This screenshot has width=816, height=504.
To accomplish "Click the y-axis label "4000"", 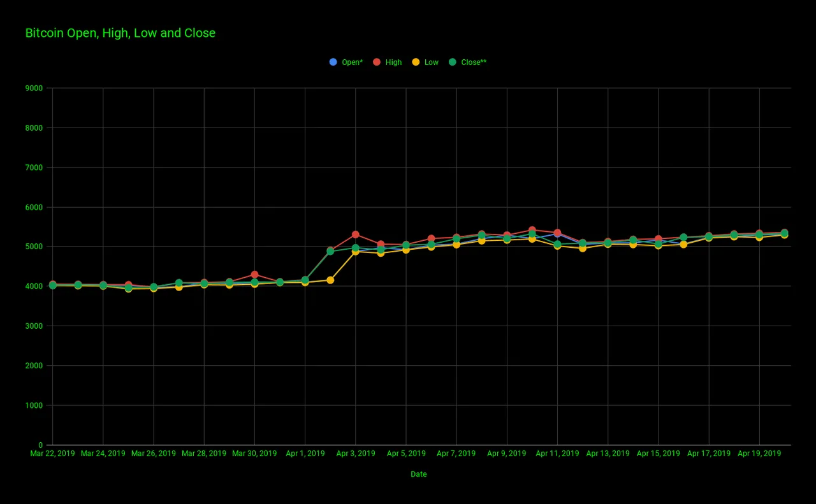I will click(35, 287).
